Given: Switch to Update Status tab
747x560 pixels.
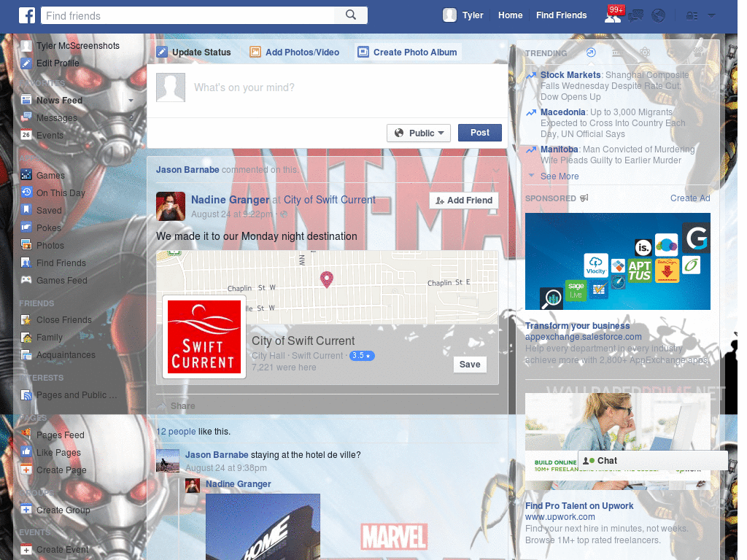Looking at the screenshot, I should tap(194, 52).
